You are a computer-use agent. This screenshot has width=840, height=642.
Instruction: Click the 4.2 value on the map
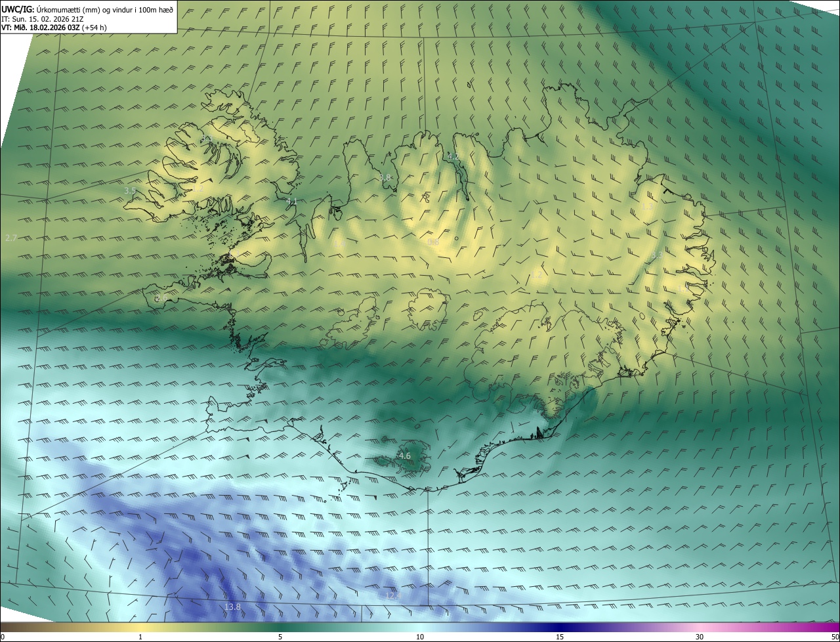[x=453, y=157]
